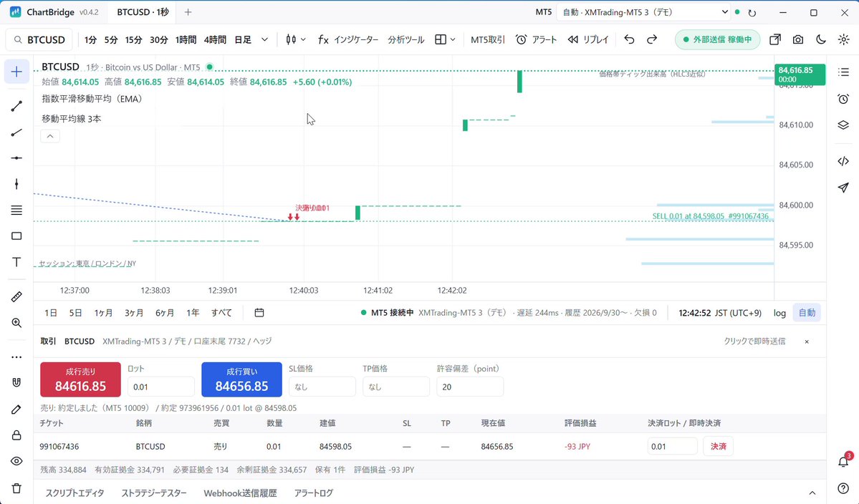The image size is (859, 504).
Task: Click the red 成行売り market sell button
Action: point(80,379)
